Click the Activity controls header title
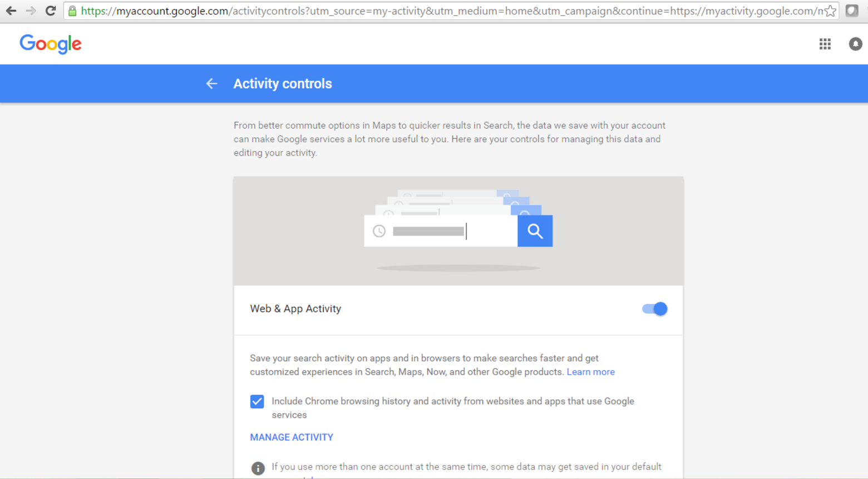Screen dimensions: 868x479 point(283,84)
